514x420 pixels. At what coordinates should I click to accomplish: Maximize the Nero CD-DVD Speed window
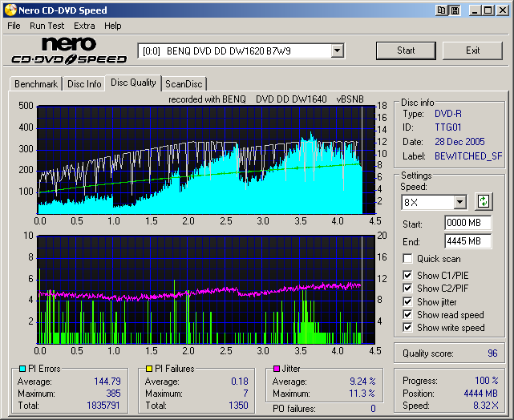488,10
